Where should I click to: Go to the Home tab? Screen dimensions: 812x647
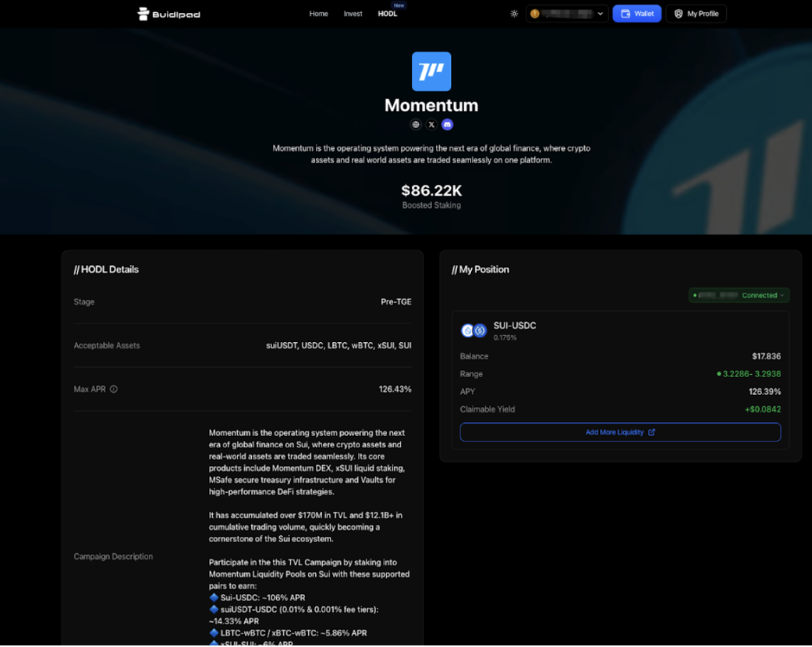pos(319,14)
